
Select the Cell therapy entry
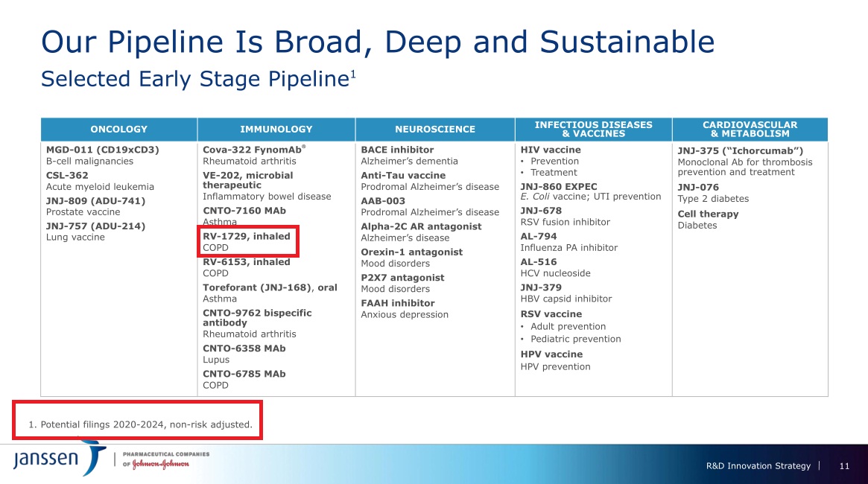[708, 214]
